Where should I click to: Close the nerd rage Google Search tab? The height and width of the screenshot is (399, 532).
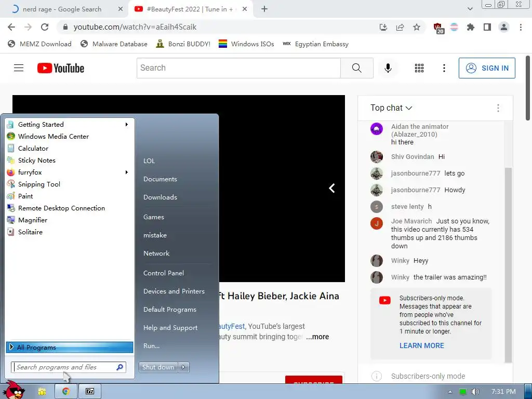coord(120,9)
